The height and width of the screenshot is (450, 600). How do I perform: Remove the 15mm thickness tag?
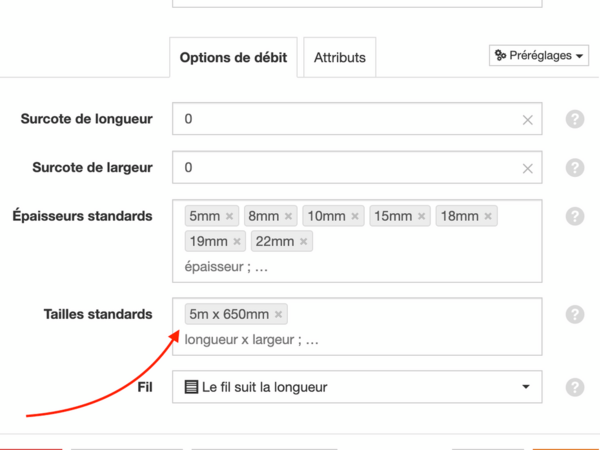pos(422,216)
